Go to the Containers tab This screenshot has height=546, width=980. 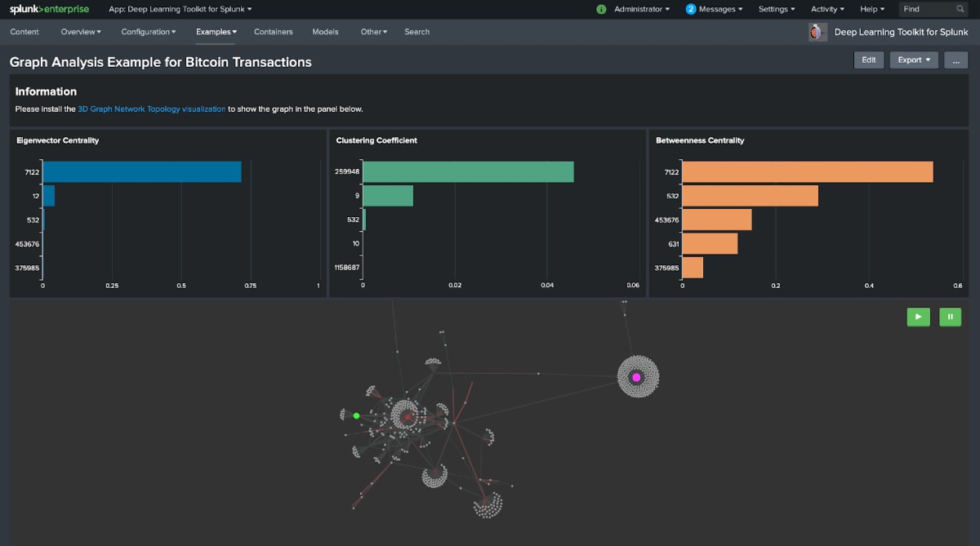pos(273,32)
